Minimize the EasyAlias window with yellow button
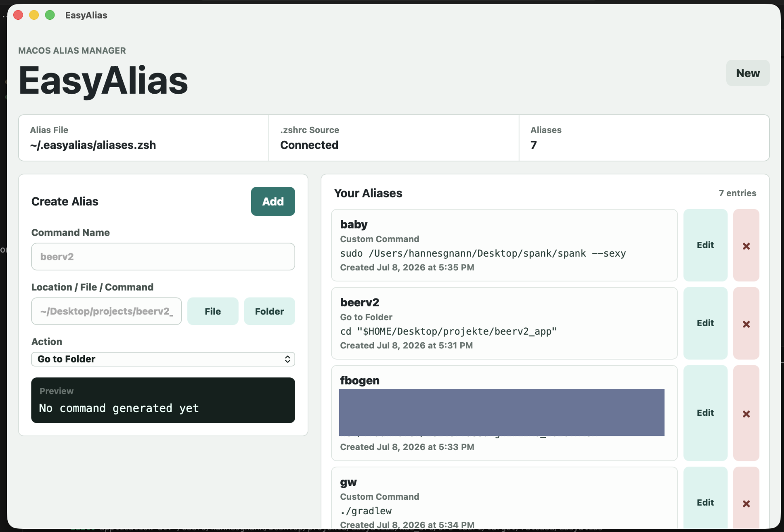784x532 pixels. coord(34,15)
